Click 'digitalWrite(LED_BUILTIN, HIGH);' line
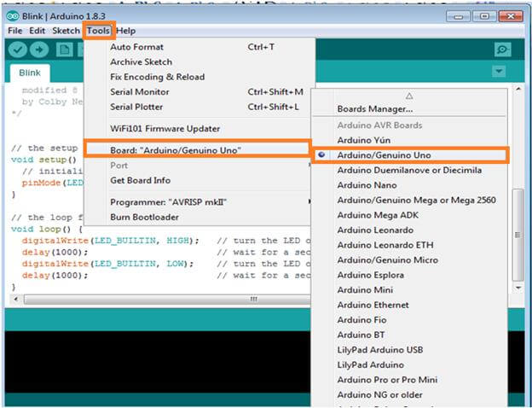 click(x=111, y=241)
